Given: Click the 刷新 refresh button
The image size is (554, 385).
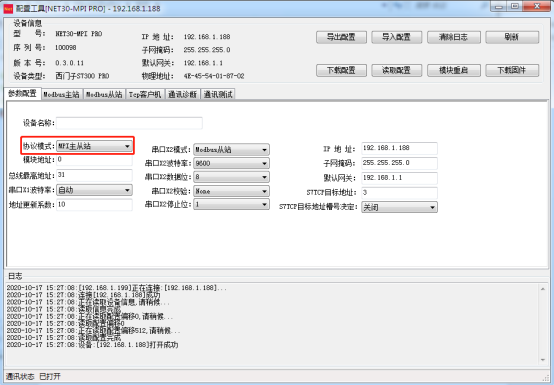Looking at the screenshot, I should tap(512, 37).
